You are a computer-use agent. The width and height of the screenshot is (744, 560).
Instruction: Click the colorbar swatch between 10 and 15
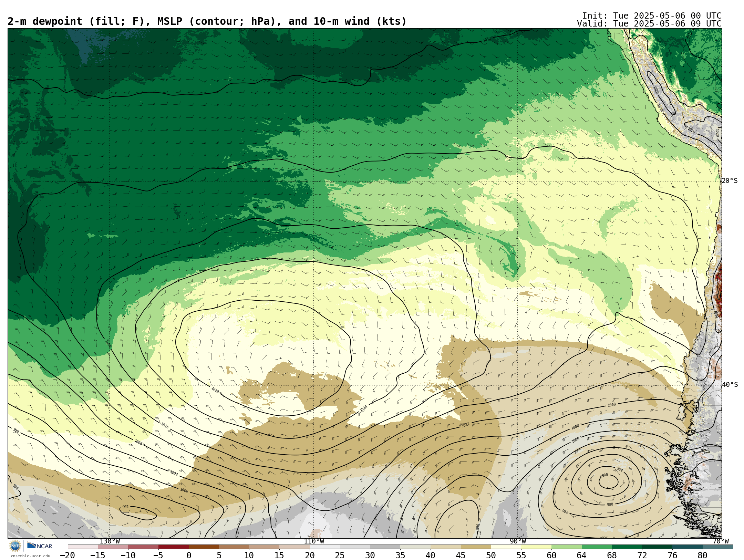click(264, 547)
